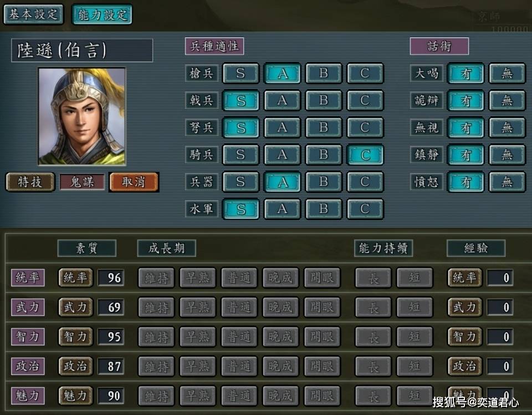Edit the 智力 value of 95
The width and height of the screenshot is (532, 415).
(x=111, y=337)
